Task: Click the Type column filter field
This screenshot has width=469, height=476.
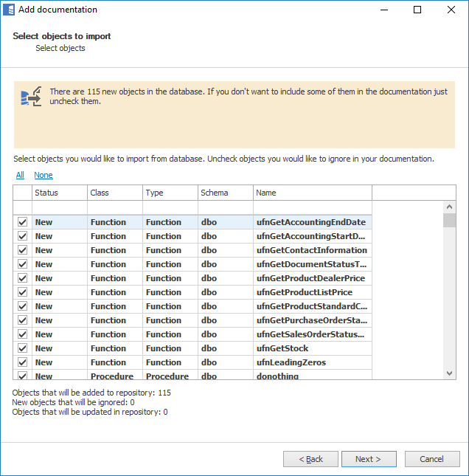Action: (170, 207)
